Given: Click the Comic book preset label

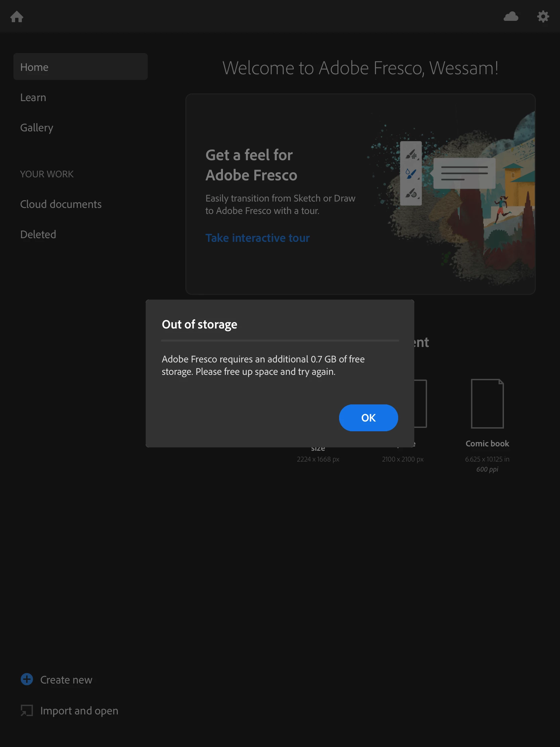Looking at the screenshot, I should tap(487, 443).
